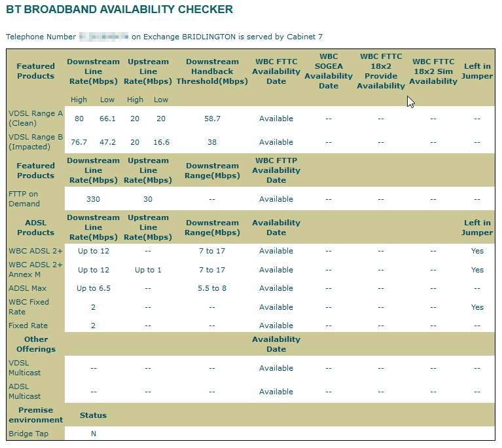Viewport: 502px width, 448px height.
Task: Select the 47.2 downstream low value
Action: pos(107,142)
